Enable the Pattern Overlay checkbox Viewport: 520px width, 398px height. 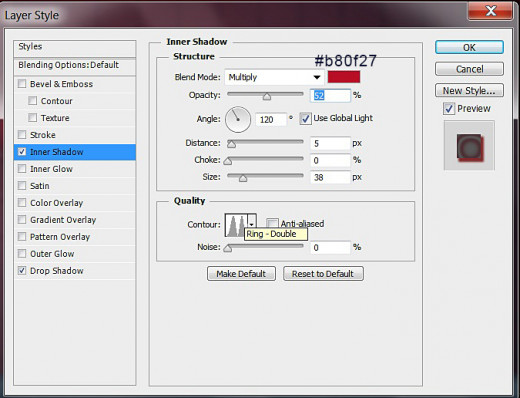point(22,236)
